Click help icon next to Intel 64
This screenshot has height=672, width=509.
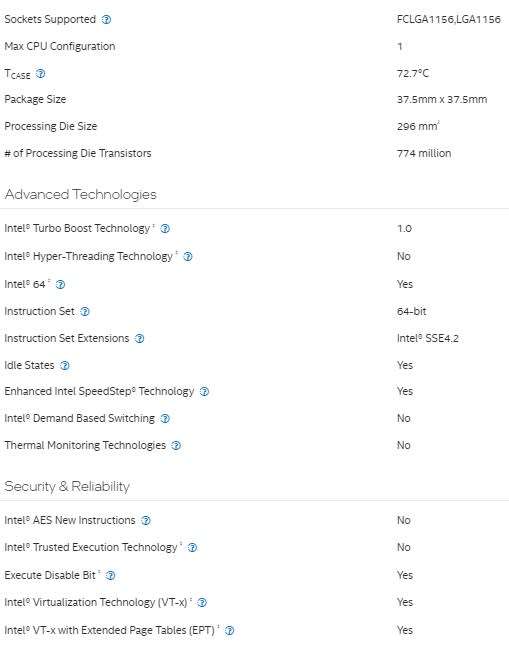[x=60, y=285]
